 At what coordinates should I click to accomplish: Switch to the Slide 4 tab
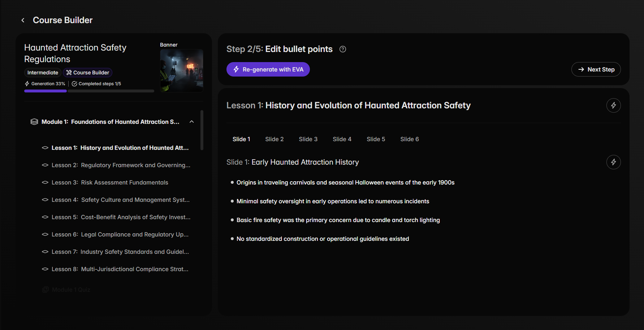(342, 139)
